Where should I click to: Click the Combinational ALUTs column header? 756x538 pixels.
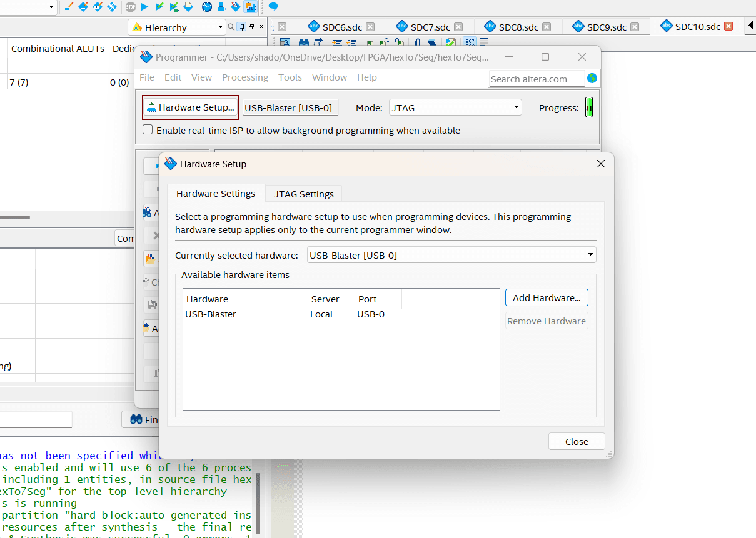point(58,49)
